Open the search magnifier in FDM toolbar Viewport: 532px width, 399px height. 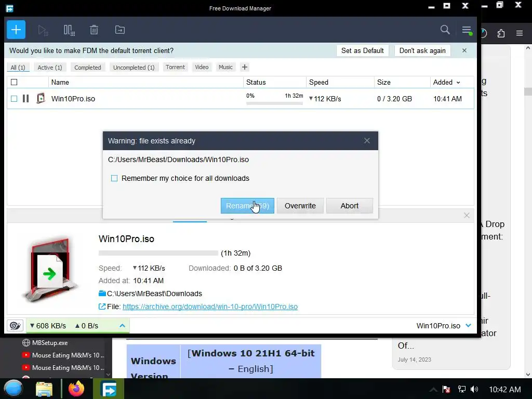445,30
